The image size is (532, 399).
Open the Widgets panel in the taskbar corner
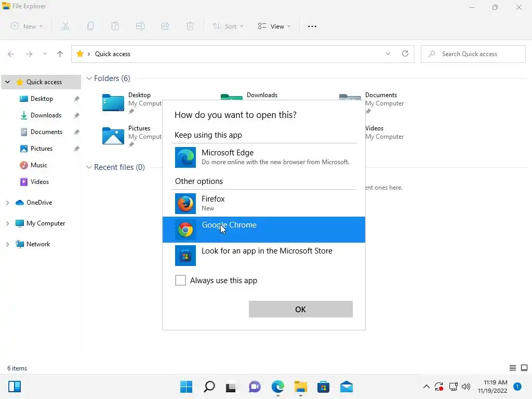click(14, 387)
